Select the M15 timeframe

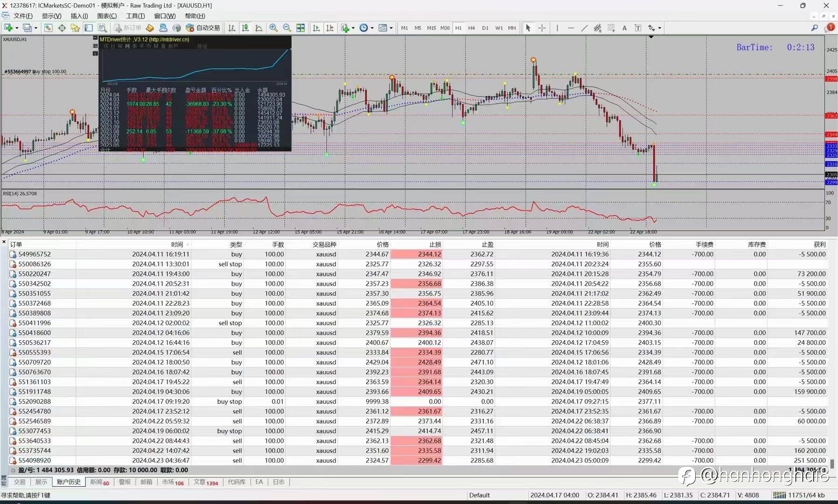tap(431, 28)
